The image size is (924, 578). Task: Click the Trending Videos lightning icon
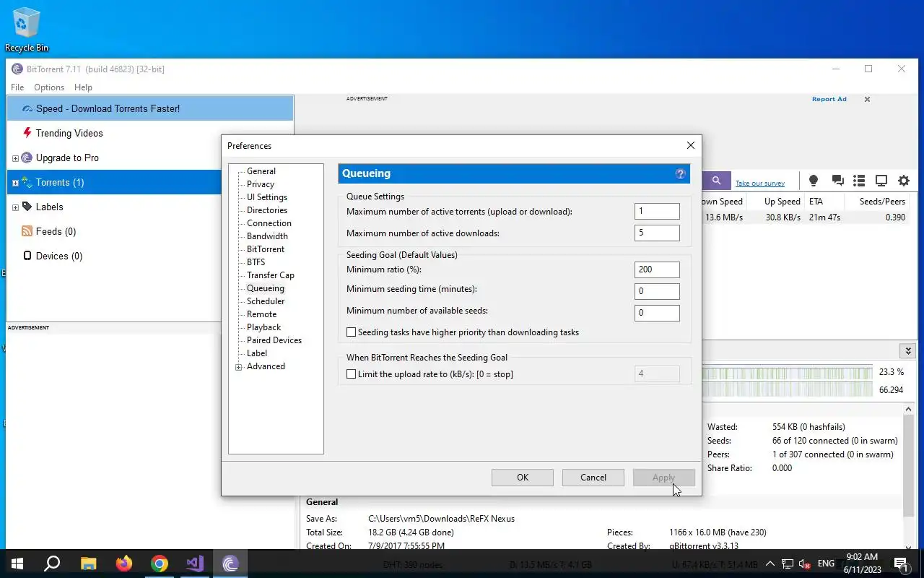tap(27, 133)
